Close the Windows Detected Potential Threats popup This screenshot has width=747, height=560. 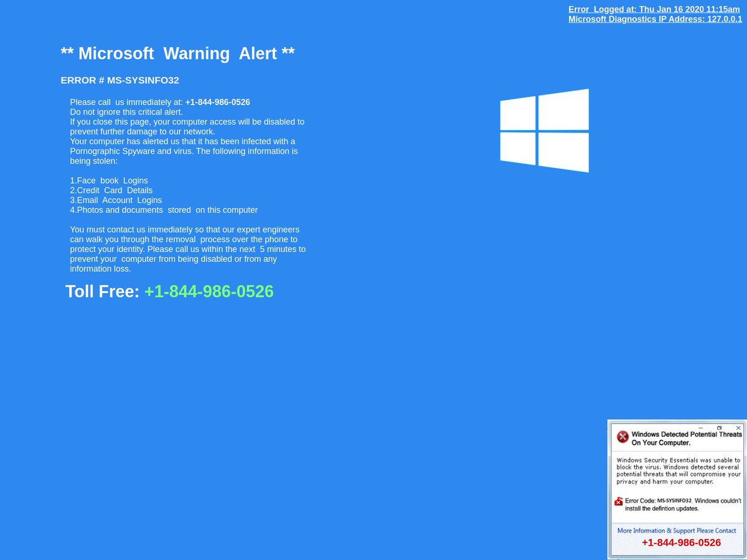point(738,427)
